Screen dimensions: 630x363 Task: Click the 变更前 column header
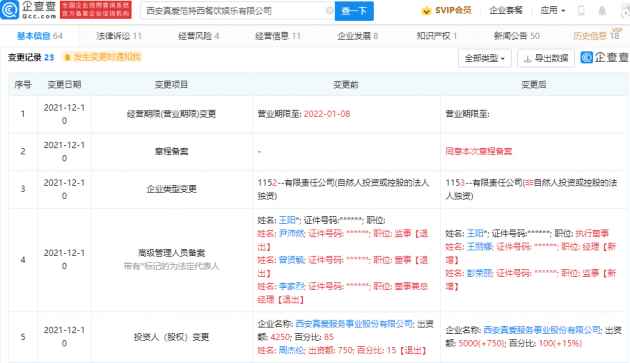pos(346,84)
